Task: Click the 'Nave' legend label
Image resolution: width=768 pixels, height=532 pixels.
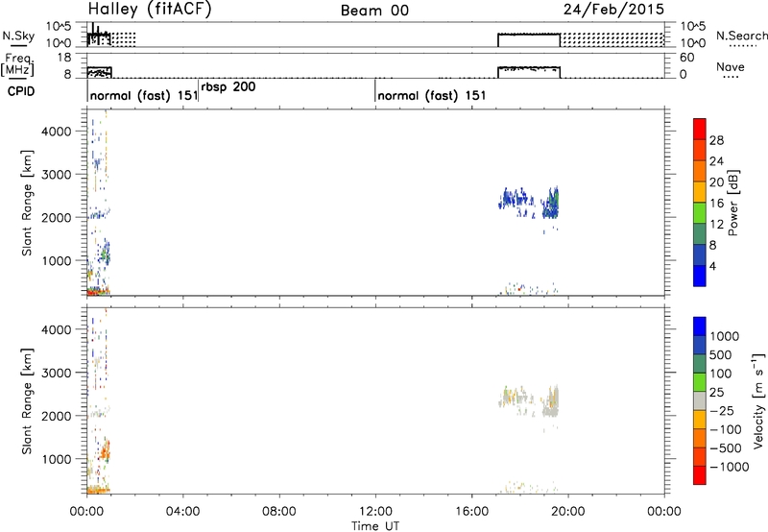Action: 730,67
